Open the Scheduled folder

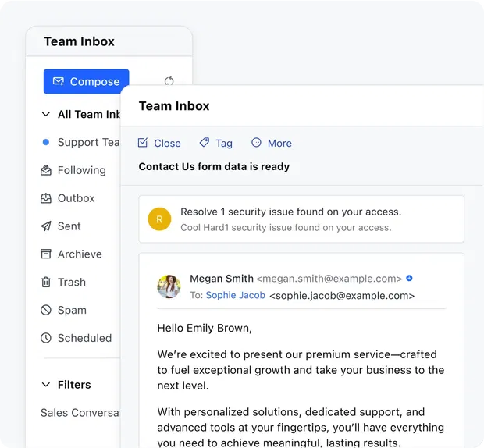click(x=84, y=338)
